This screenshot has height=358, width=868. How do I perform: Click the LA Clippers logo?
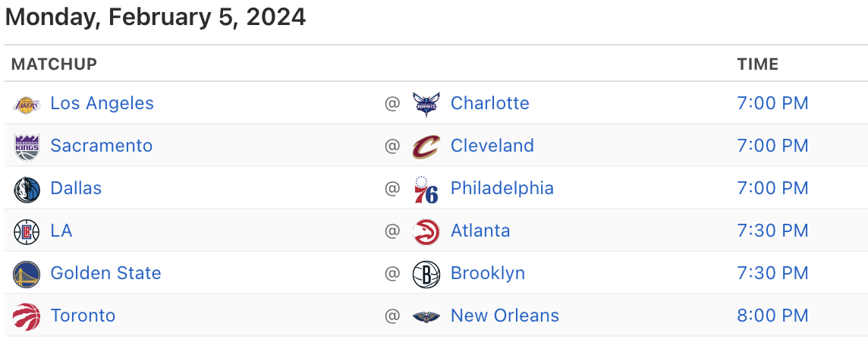coord(27,231)
